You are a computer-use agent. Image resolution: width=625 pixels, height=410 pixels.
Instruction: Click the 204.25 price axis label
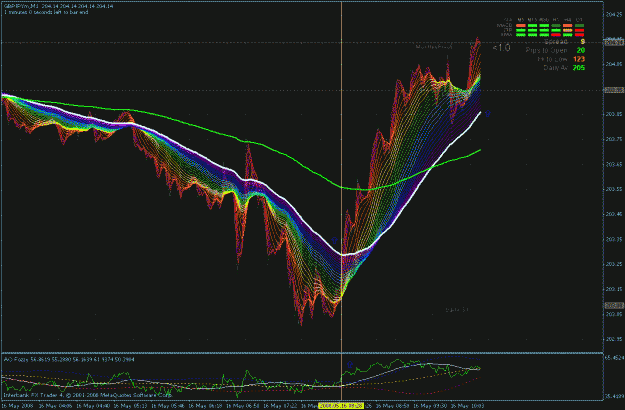pyautogui.click(x=614, y=14)
